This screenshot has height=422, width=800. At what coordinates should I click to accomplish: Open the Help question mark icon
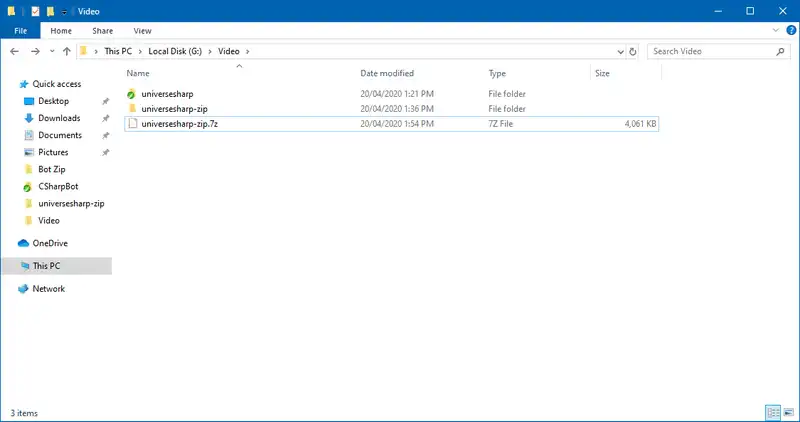[788, 31]
